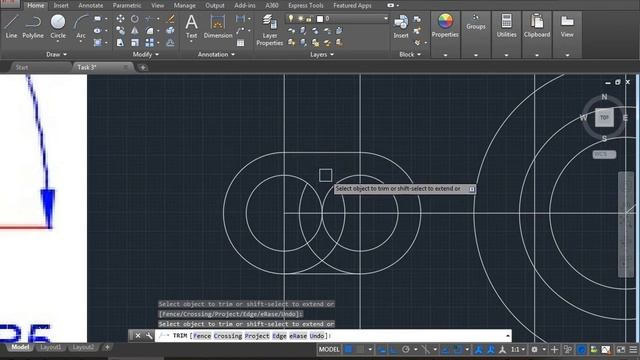Click the Trim tool in Modify panel

pos(150,19)
